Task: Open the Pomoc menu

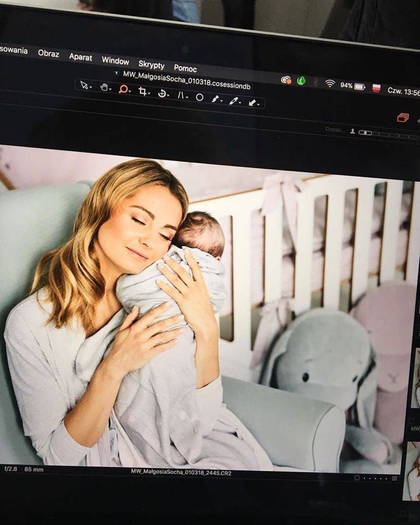Action: (185, 68)
